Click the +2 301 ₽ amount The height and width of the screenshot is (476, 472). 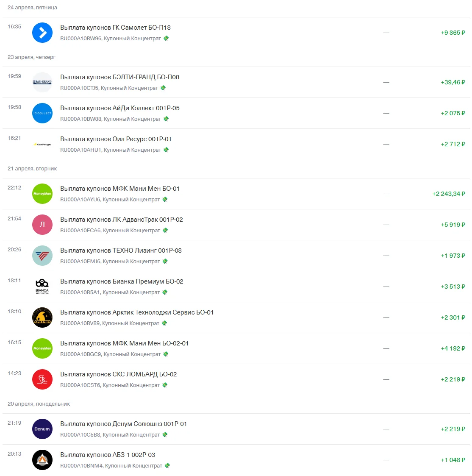click(x=453, y=317)
